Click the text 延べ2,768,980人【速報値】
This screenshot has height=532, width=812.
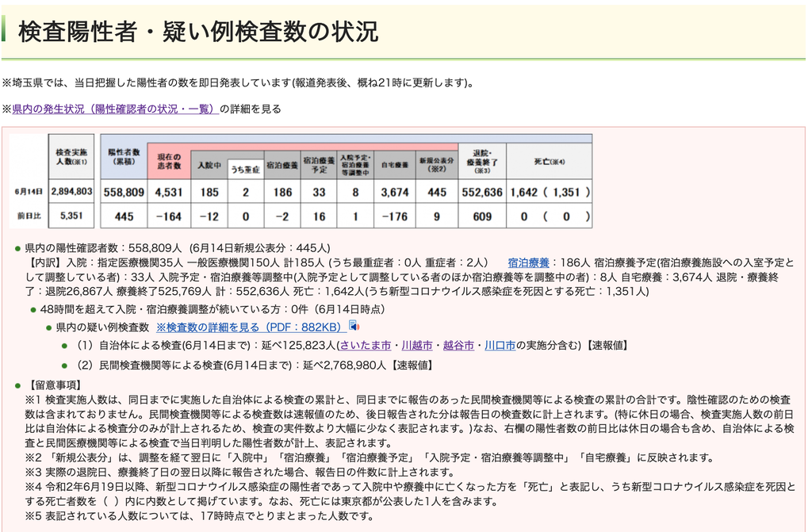click(368, 366)
